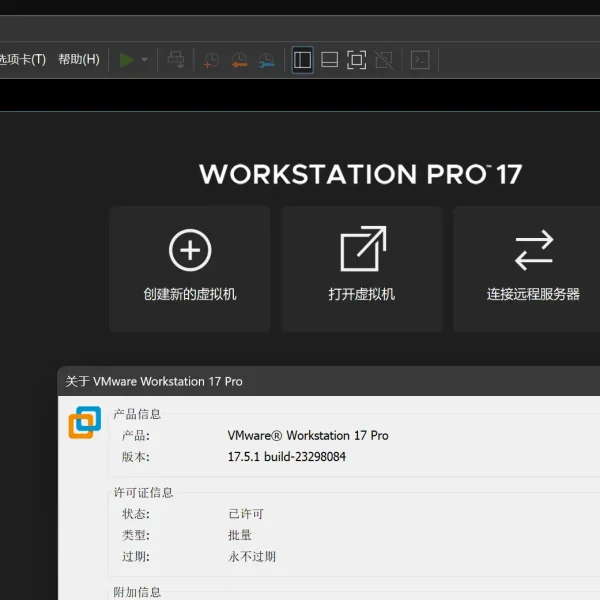
Task: Select license status text 已许可
Action: tap(246, 514)
